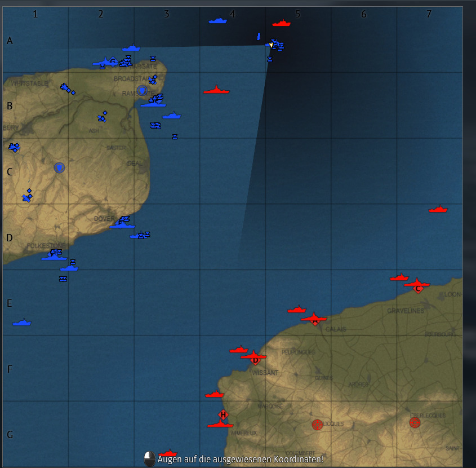Click blue boat marker below the player arrow
The image size is (476, 468).
click(x=270, y=59)
